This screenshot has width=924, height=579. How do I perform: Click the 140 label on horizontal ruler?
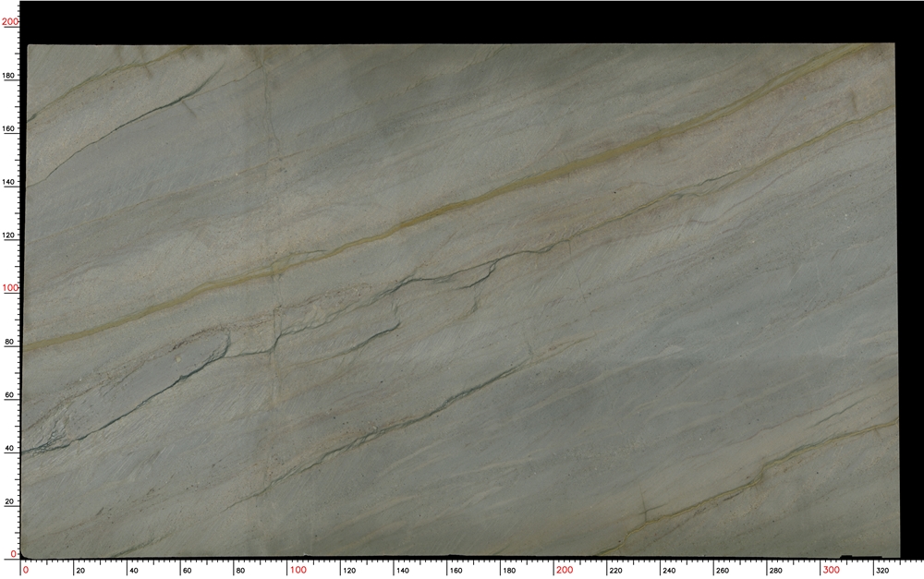(x=402, y=571)
